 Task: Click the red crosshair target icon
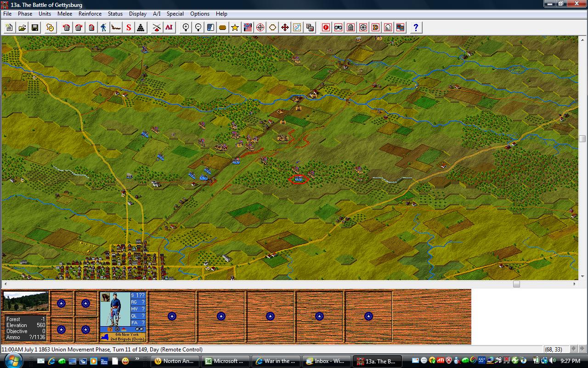pyautogui.click(x=260, y=28)
